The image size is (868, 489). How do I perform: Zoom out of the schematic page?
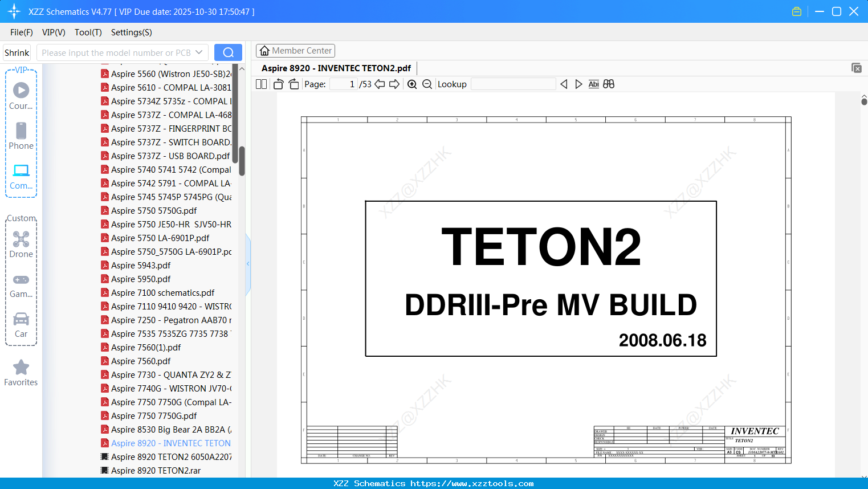point(427,84)
